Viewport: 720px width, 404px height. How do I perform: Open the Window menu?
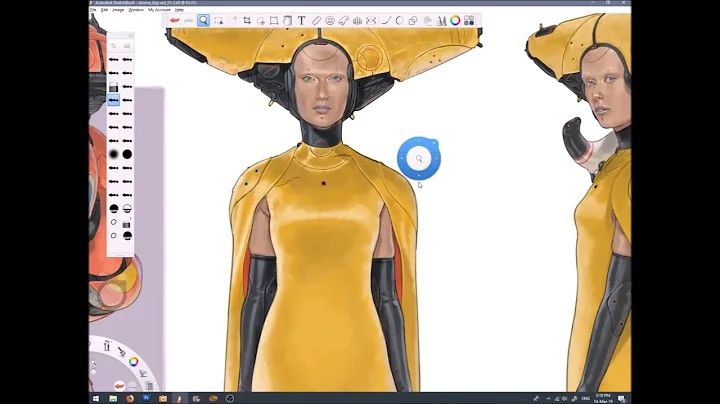tap(136, 10)
